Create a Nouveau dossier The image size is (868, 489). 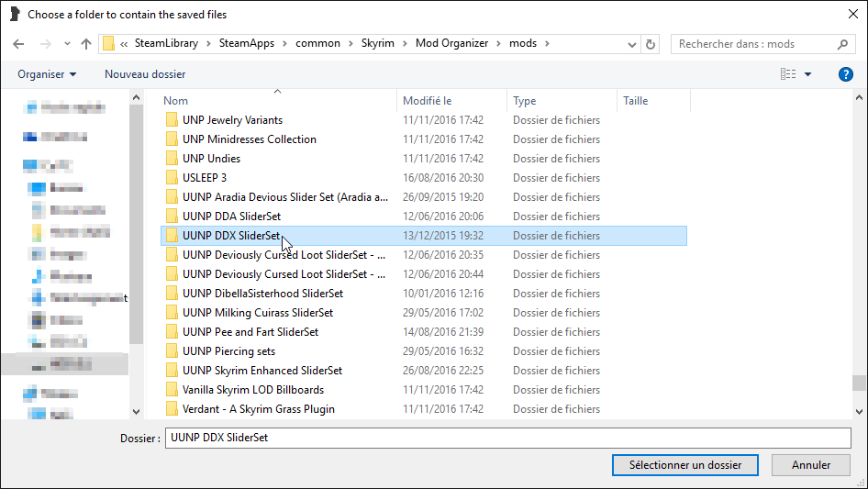[145, 74]
